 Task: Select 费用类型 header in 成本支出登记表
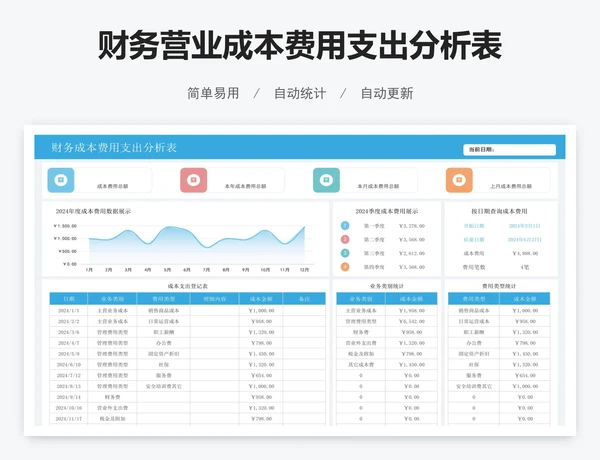pos(164,299)
